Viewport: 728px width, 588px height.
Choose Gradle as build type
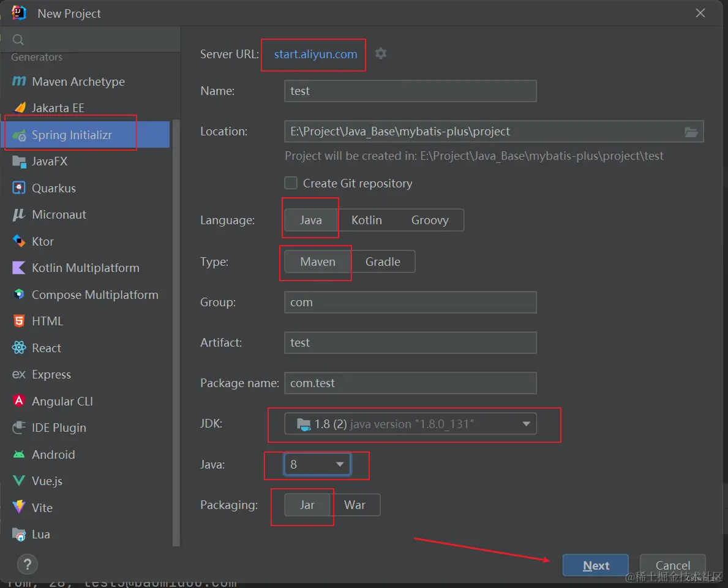click(x=383, y=262)
